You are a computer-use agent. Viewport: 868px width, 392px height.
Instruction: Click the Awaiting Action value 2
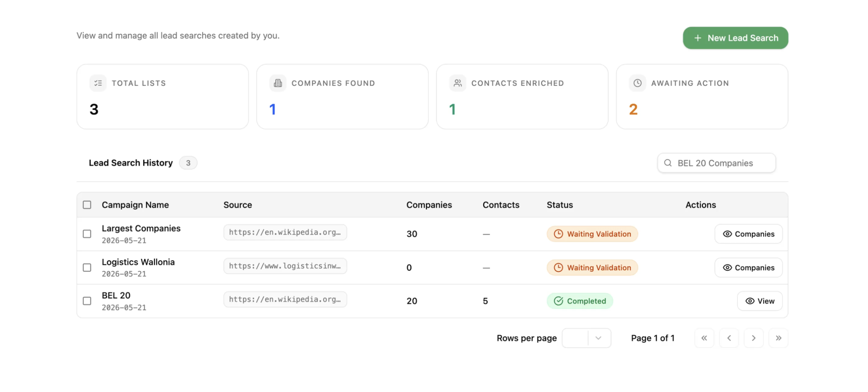point(633,109)
